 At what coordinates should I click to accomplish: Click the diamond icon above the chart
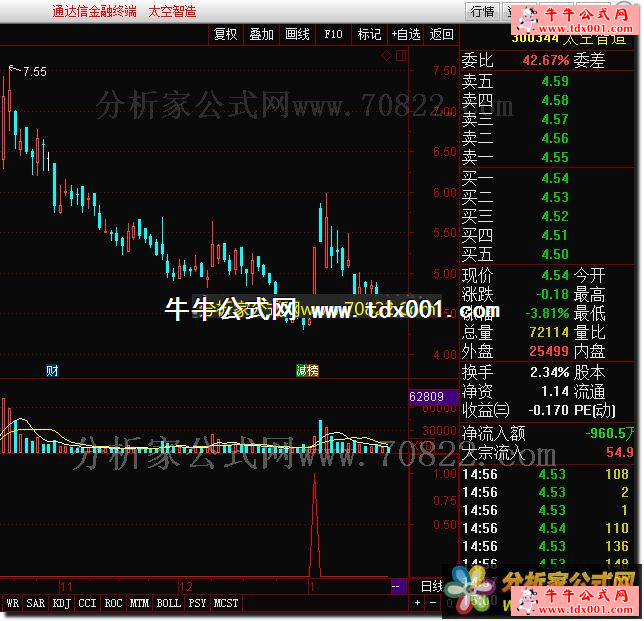[386, 55]
